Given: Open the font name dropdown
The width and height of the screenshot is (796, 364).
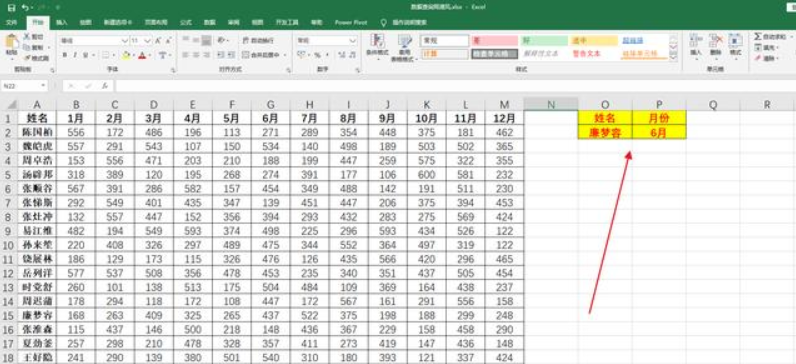Looking at the screenshot, I should point(125,40).
